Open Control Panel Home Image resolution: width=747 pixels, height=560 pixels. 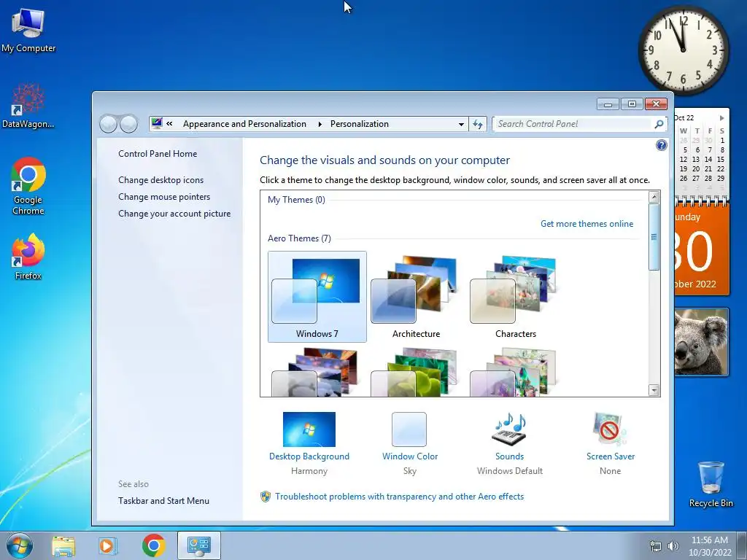(158, 154)
